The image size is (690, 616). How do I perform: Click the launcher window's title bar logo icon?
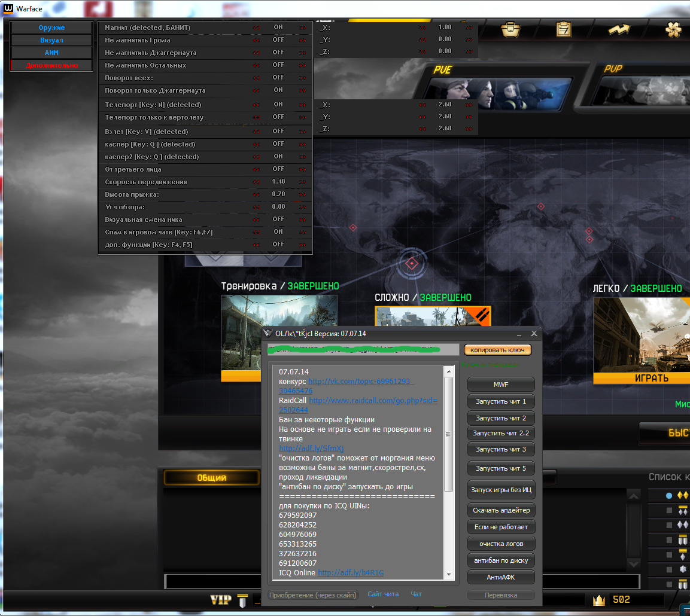tap(268, 333)
